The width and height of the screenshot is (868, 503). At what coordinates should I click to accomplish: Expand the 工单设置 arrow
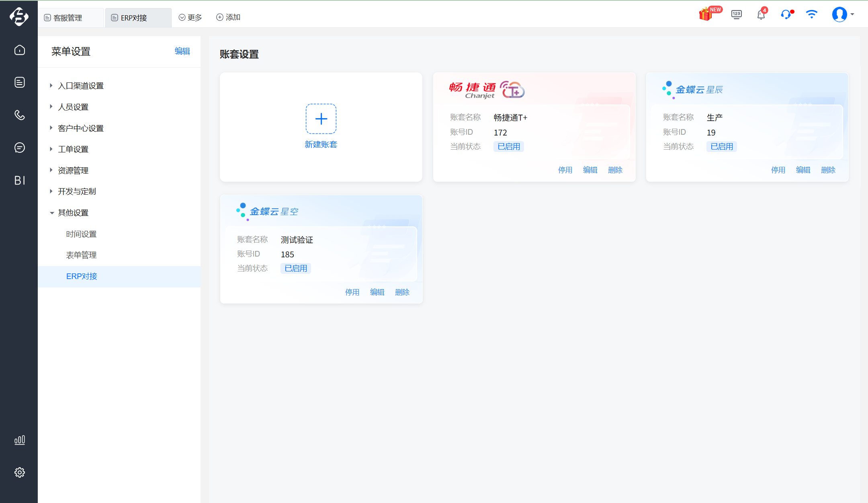pos(51,149)
